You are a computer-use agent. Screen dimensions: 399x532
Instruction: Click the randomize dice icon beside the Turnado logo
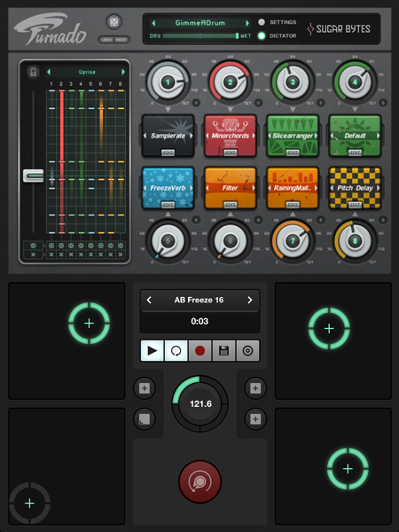tap(113, 22)
